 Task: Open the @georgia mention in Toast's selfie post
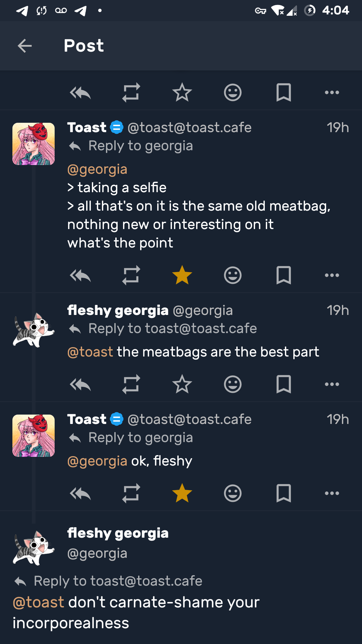[97, 169]
